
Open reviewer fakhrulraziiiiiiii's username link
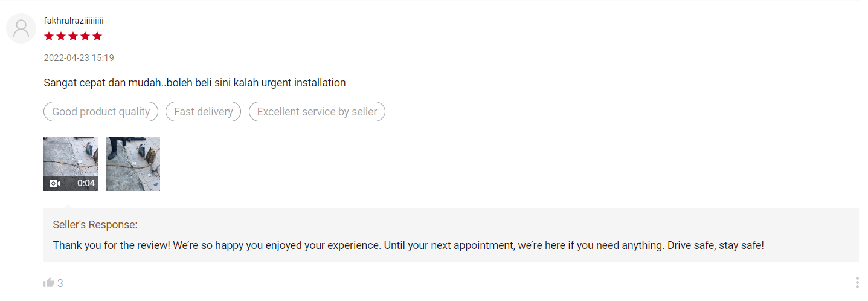pyautogui.click(x=74, y=21)
